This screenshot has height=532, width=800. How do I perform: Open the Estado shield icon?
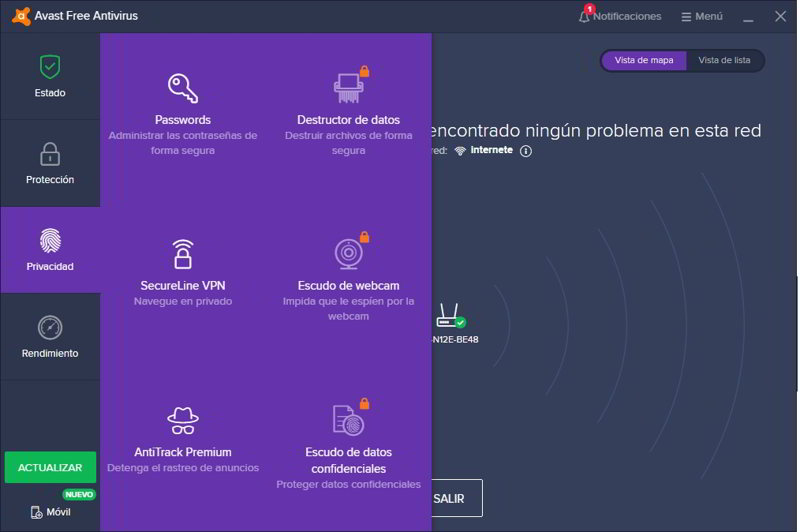point(50,67)
